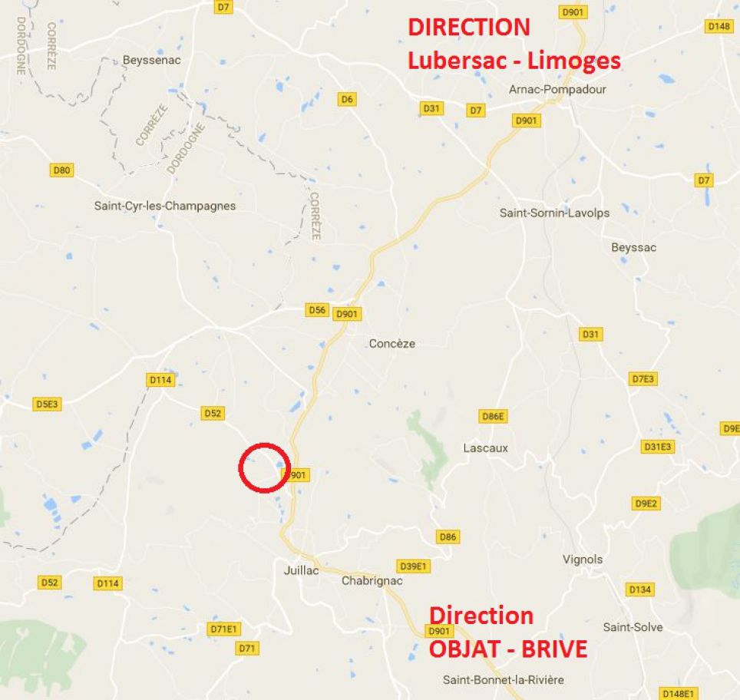Click the D134 road badge
740x700 pixels.
[x=640, y=589]
